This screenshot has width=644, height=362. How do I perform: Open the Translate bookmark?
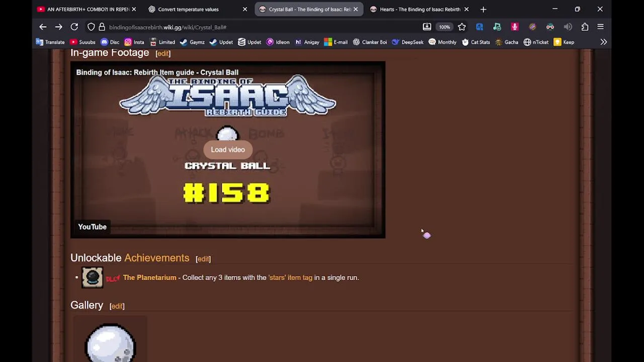click(x=50, y=42)
